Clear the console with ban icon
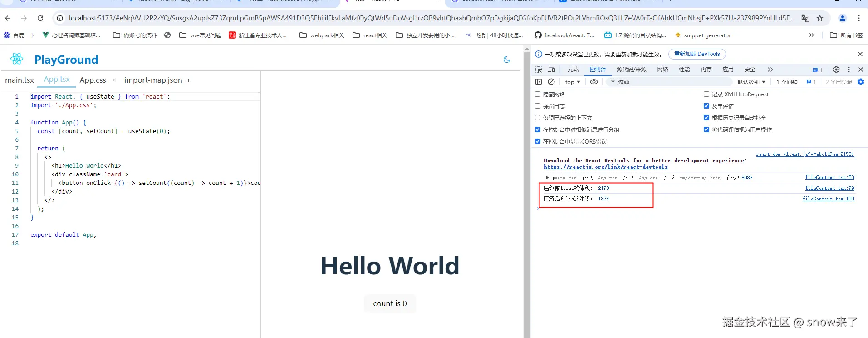Screen dimensions: 868x338 [551, 82]
